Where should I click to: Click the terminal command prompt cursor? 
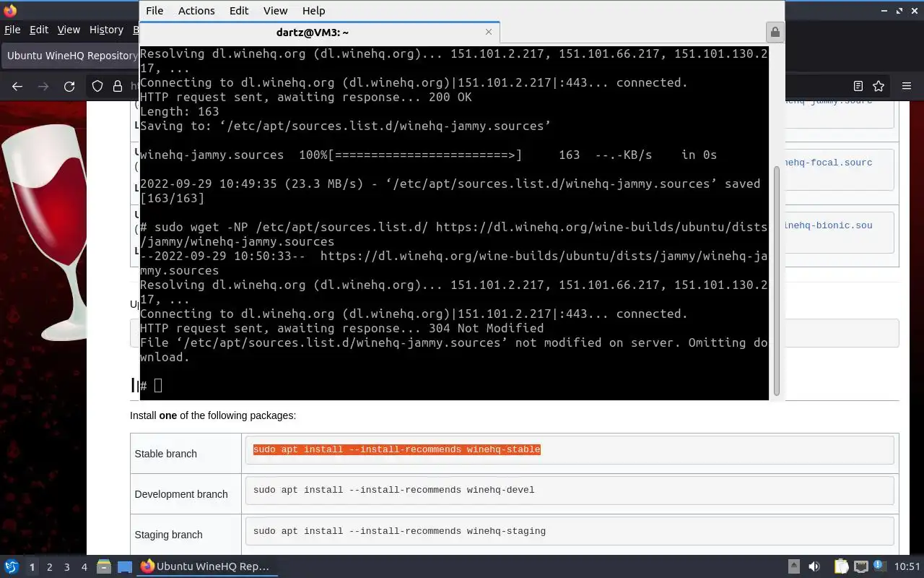point(158,386)
